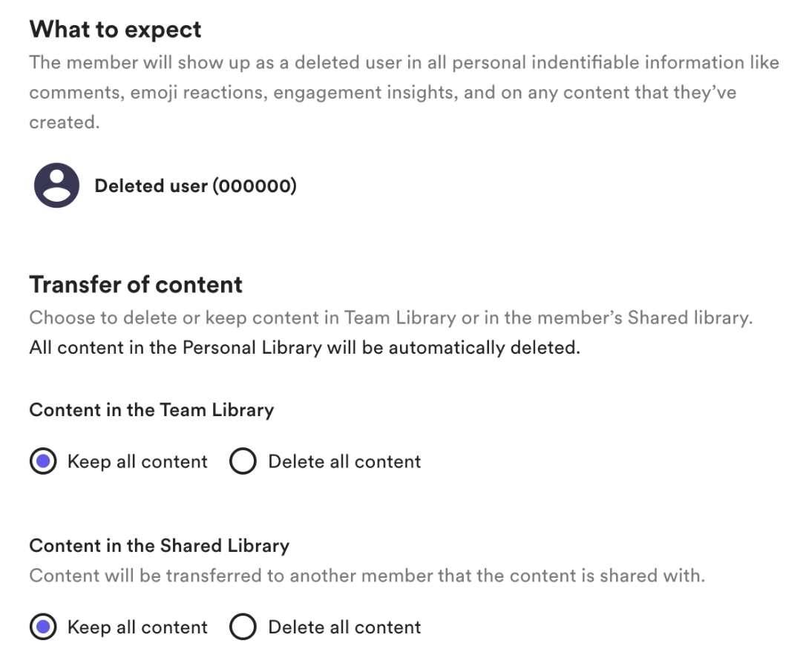
Task: Click the word 'created.' ending first paragraph
Action: pos(65,122)
